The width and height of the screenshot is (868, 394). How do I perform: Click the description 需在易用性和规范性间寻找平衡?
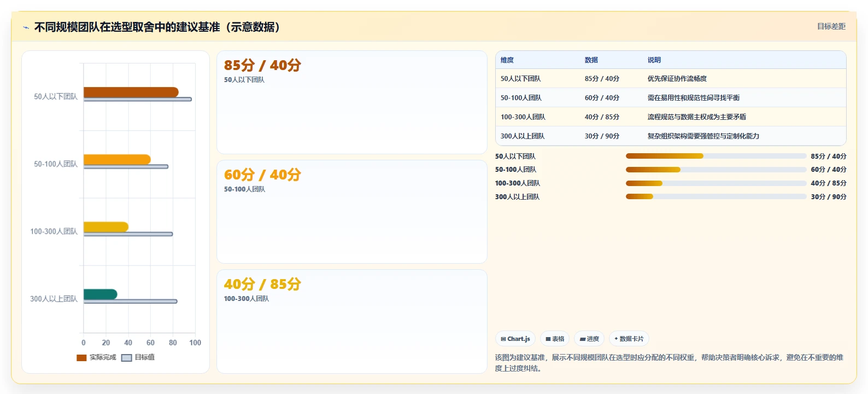694,98
